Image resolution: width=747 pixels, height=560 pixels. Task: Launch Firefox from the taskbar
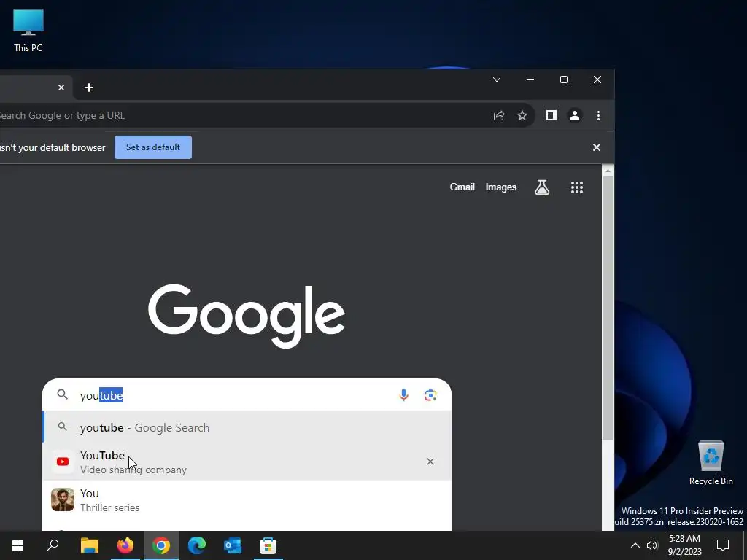125,545
